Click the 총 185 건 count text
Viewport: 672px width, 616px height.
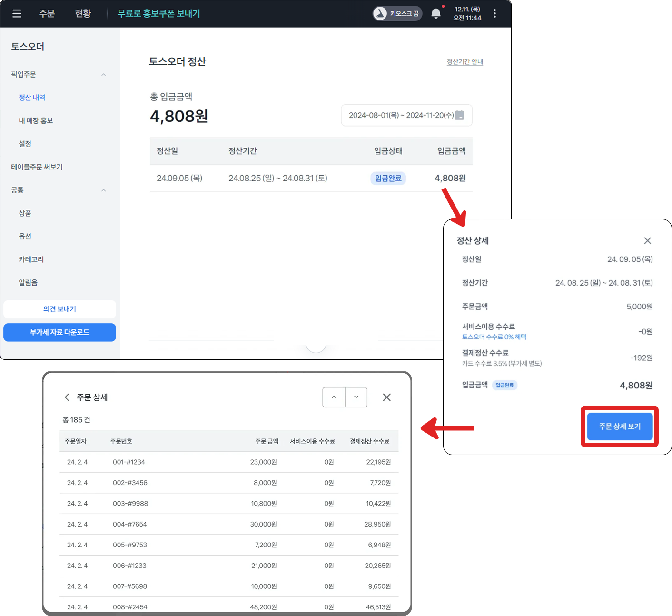tap(76, 420)
